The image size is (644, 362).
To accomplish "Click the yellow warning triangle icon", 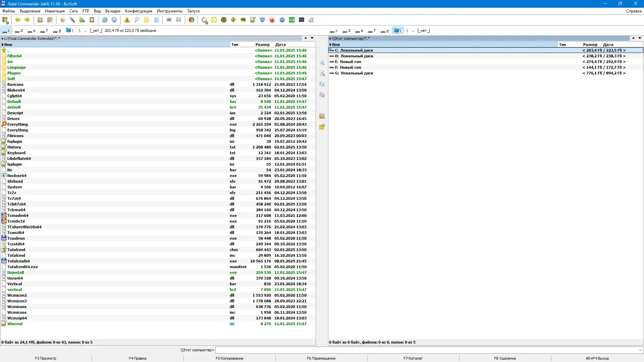I will [x=127, y=20].
